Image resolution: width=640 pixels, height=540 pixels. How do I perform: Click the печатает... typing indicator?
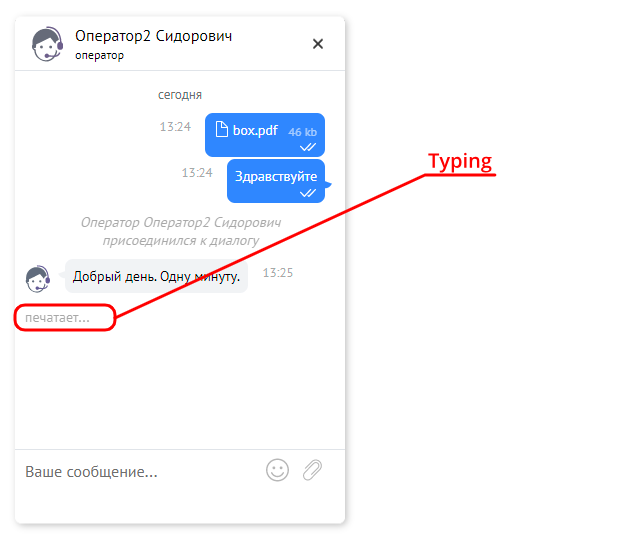point(57,318)
